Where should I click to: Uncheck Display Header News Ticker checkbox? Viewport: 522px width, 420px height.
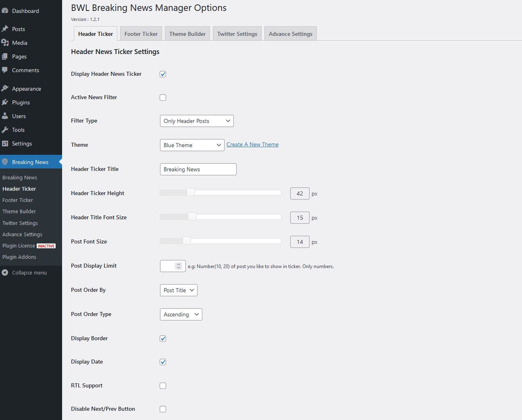(163, 74)
